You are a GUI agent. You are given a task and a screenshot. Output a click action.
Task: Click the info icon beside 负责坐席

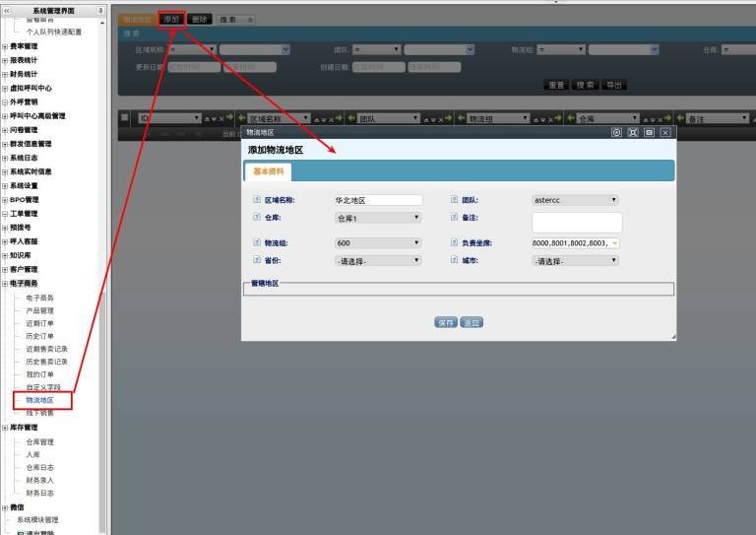click(x=453, y=242)
